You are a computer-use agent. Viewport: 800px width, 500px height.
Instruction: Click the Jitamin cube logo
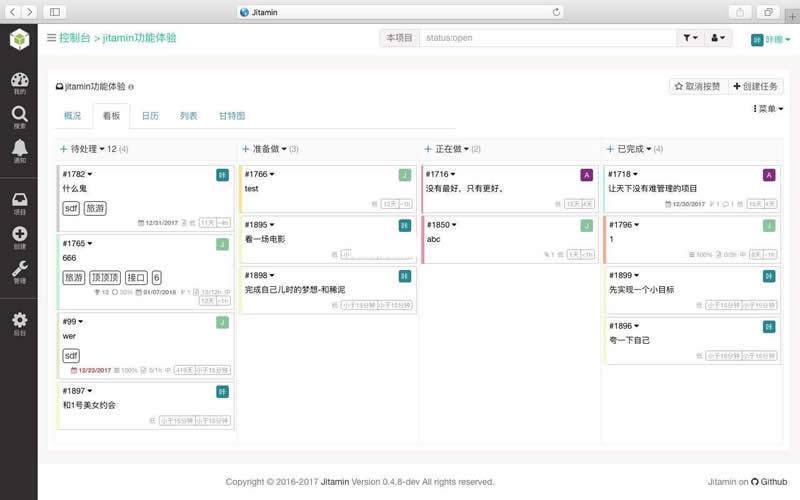pyautogui.click(x=19, y=39)
